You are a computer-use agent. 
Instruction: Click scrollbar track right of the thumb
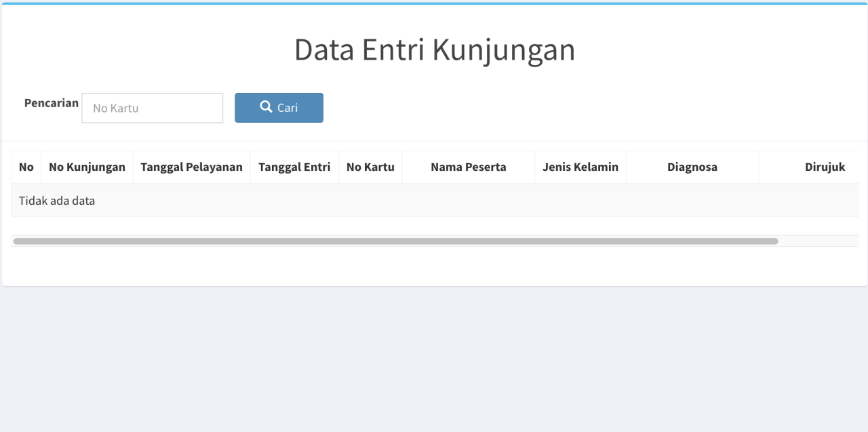pos(817,241)
